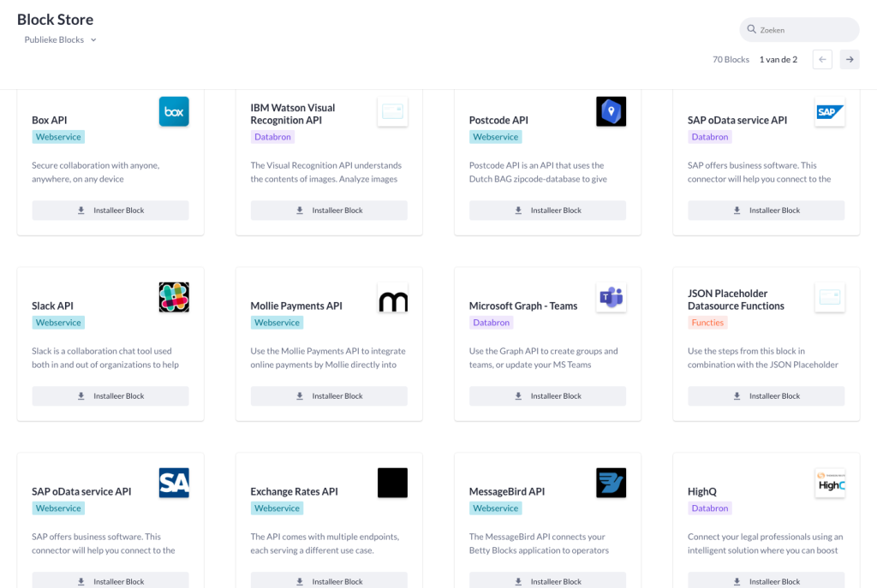Viewport: 877px width, 588px height.
Task: Install the JSON Placeholder Datasource Functions block
Action: coord(767,395)
